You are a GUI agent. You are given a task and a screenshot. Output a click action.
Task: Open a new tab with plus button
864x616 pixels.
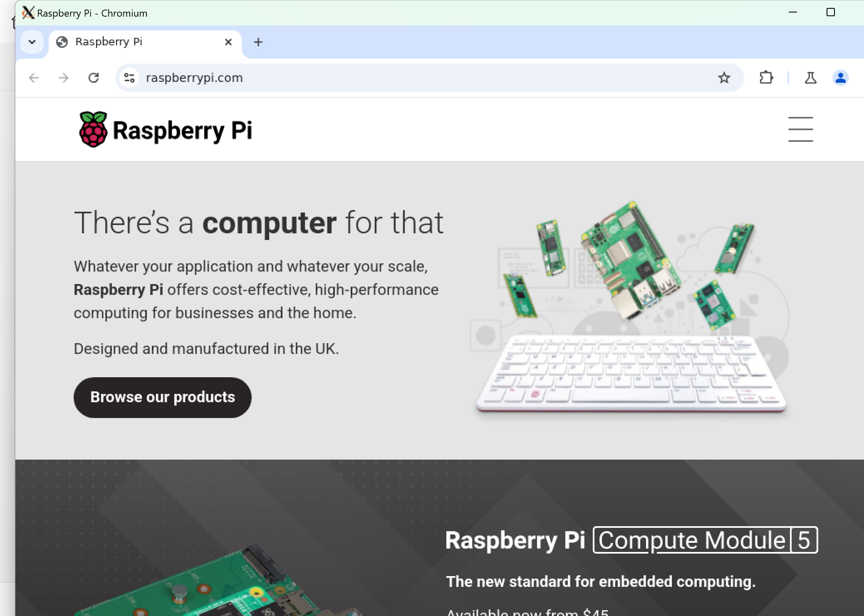pos(258,42)
